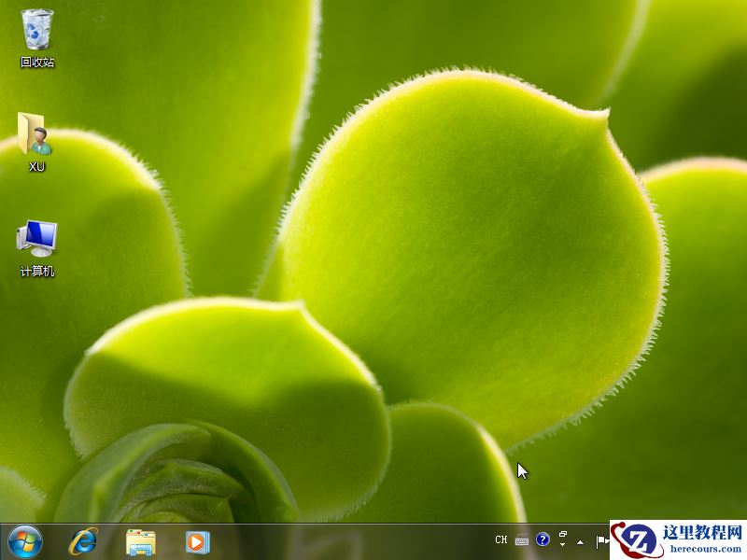Click the blue Help tray icon
This screenshot has height=560, width=747.
[x=543, y=539]
